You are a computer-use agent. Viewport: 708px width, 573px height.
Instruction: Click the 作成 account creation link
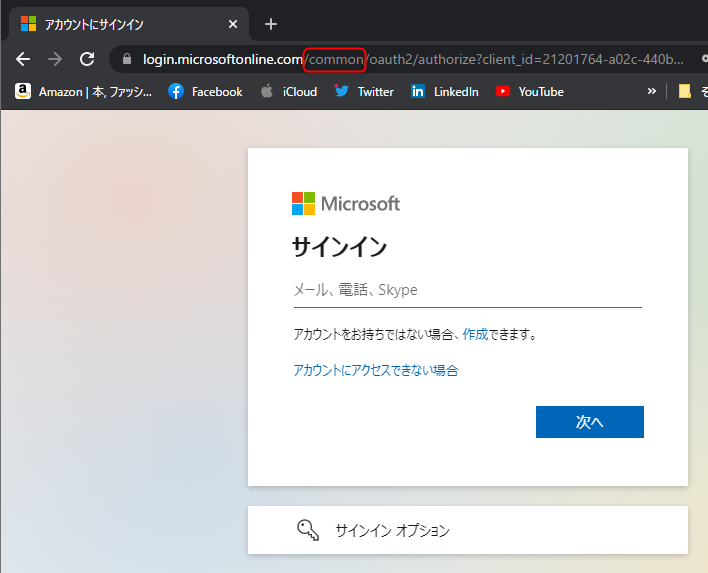pos(475,335)
